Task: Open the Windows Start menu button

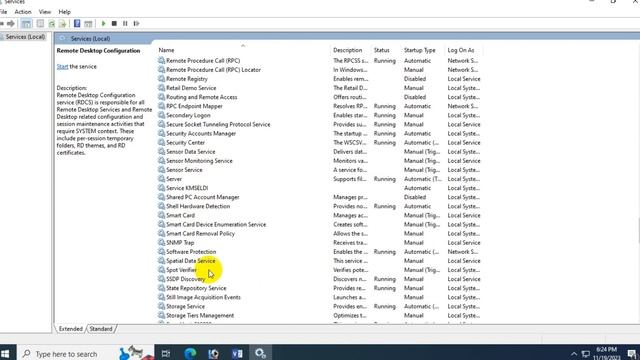Action: click(x=5, y=353)
